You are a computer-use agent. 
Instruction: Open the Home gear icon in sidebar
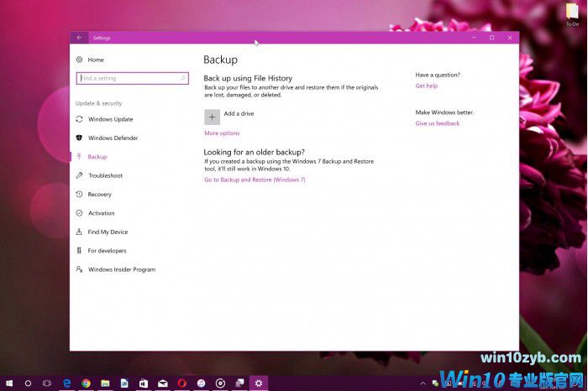79,60
